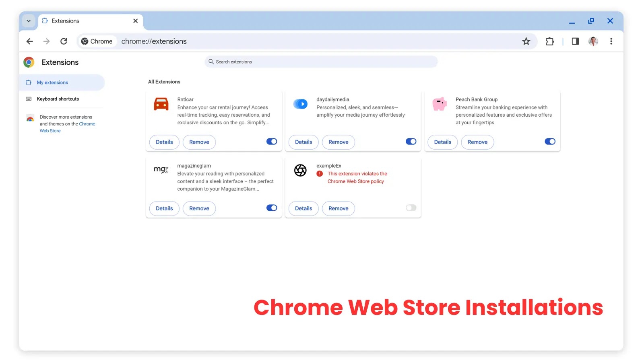The image size is (644, 362).
Task: Click the search magnifier icon
Action: coord(211,62)
